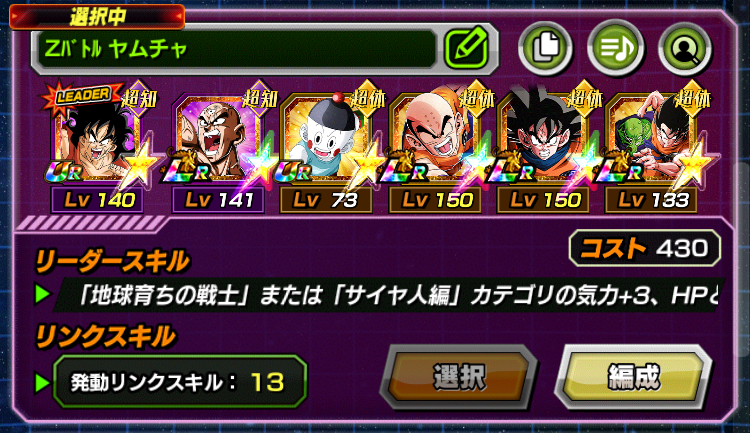Tap the 選択中 red tab label
Viewport: 750px width, 433px height.
point(97,17)
